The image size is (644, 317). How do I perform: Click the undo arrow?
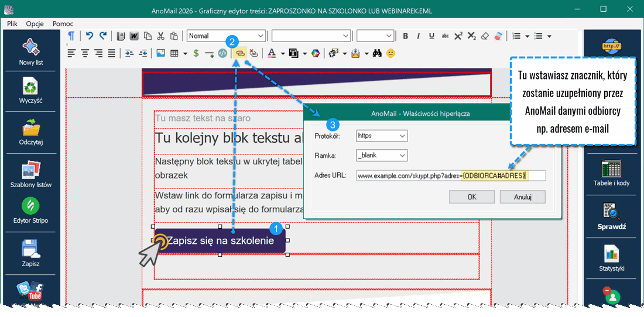click(x=89, y=36)
